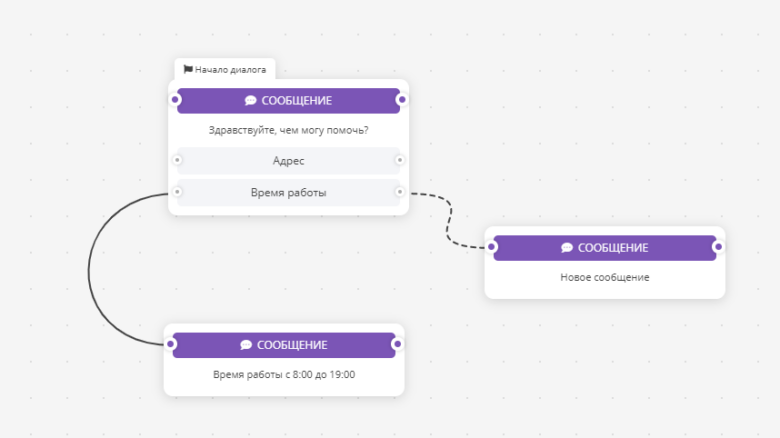Click the Адрес reply button
The image size is (780, 438).
click(x=289, y=161)
